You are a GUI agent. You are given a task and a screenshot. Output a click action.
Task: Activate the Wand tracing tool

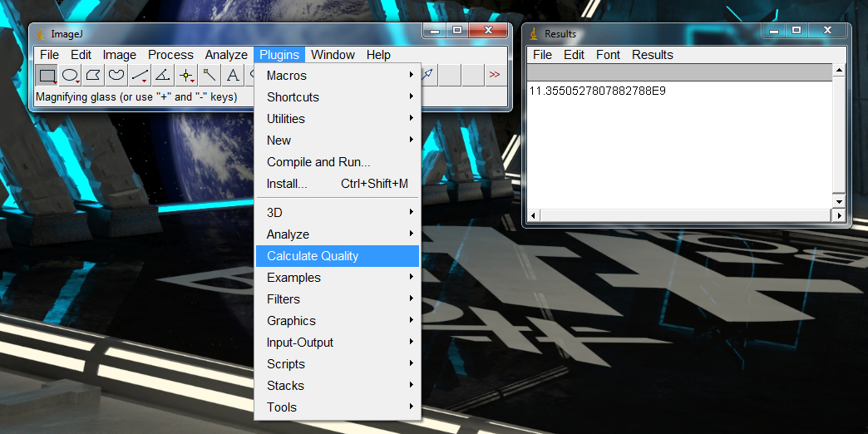point(210,75)
